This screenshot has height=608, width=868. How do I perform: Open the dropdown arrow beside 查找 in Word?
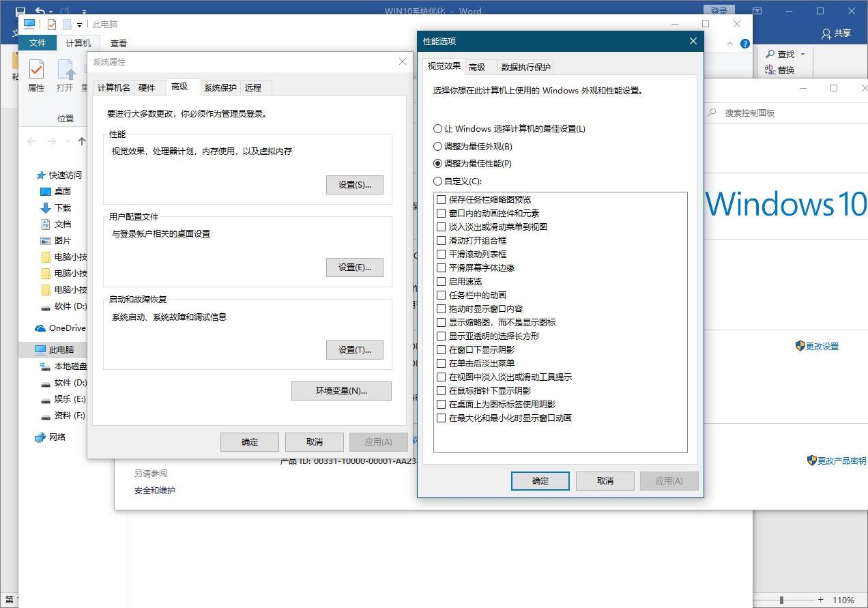pyautogui.click(x=802, y=54)
